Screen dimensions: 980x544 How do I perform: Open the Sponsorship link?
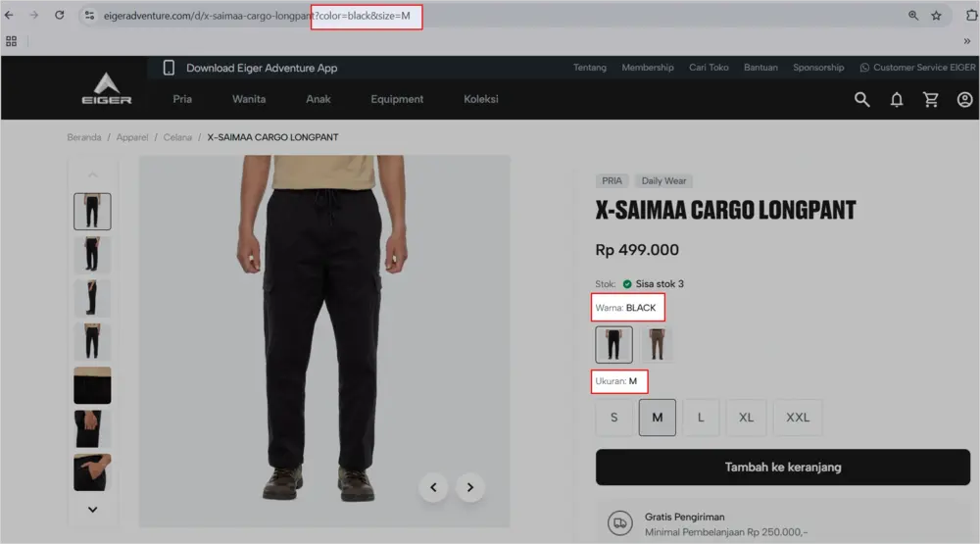818,68
